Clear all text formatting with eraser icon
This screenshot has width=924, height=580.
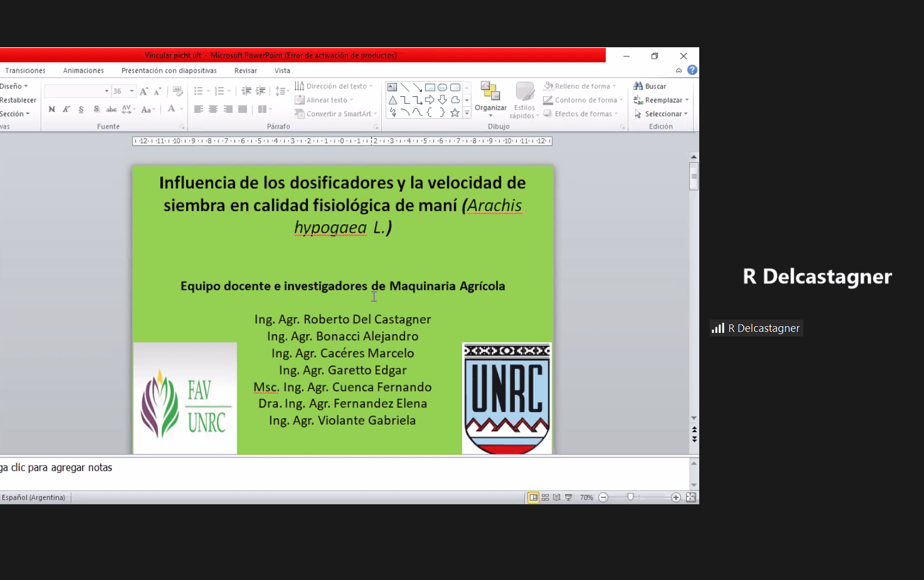point(178,91)
